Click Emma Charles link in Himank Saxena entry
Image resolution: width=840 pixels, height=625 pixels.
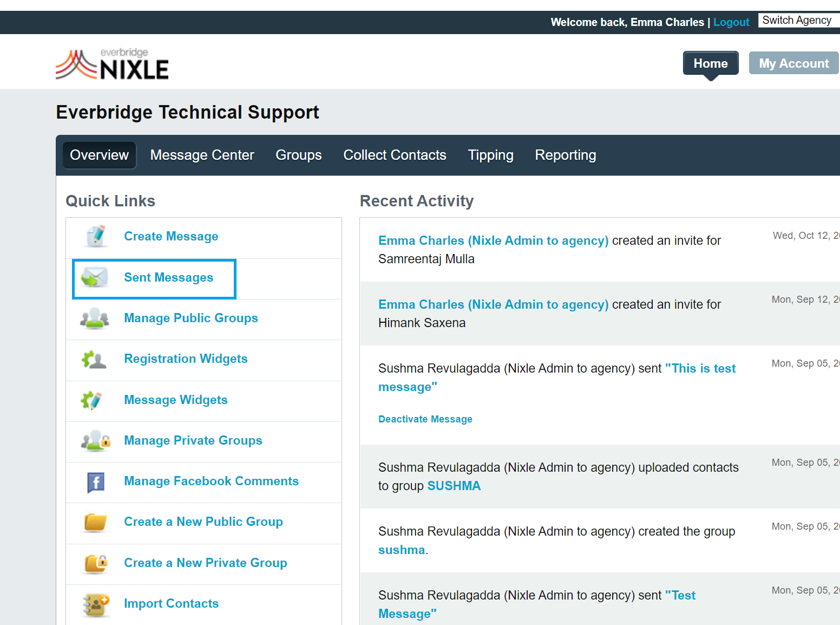494,305
